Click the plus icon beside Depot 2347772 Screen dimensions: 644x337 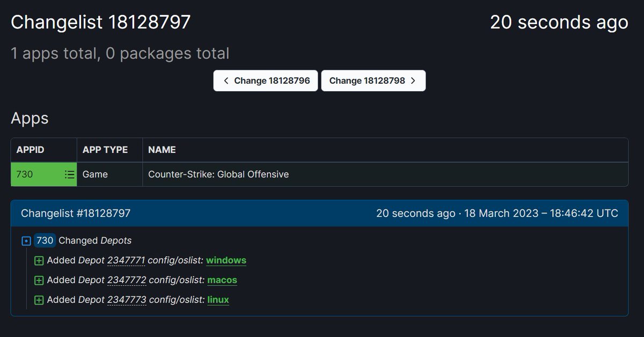point(39,281)
